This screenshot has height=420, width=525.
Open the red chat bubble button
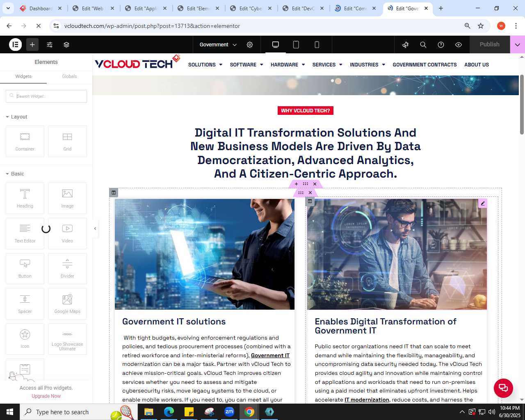[x=503, y=388]
